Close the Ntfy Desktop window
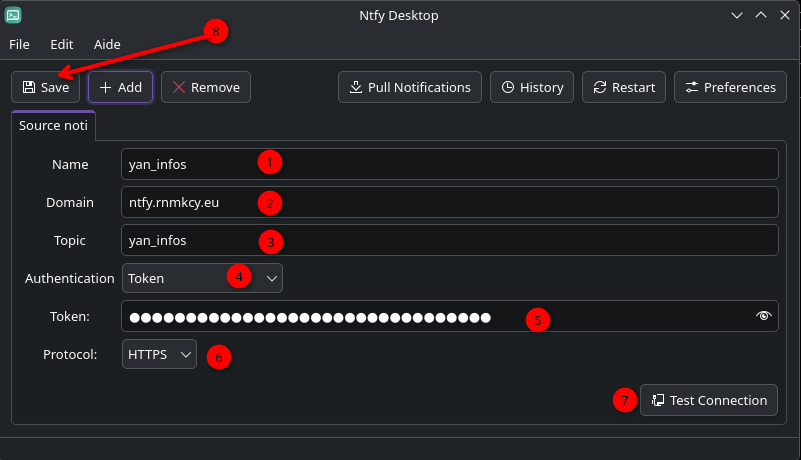The height and width of the screenshot is (460, 801). [785, 15]
